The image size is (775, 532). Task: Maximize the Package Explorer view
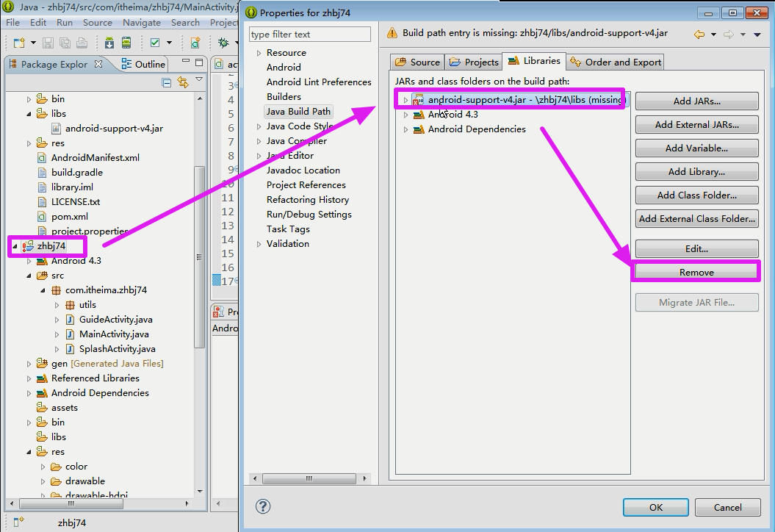199,62
